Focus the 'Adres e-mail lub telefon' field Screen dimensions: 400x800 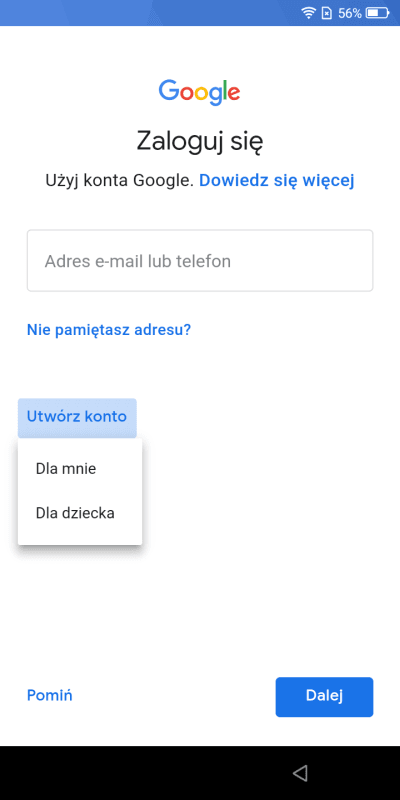pyautogui.click(x=200, y=261)
